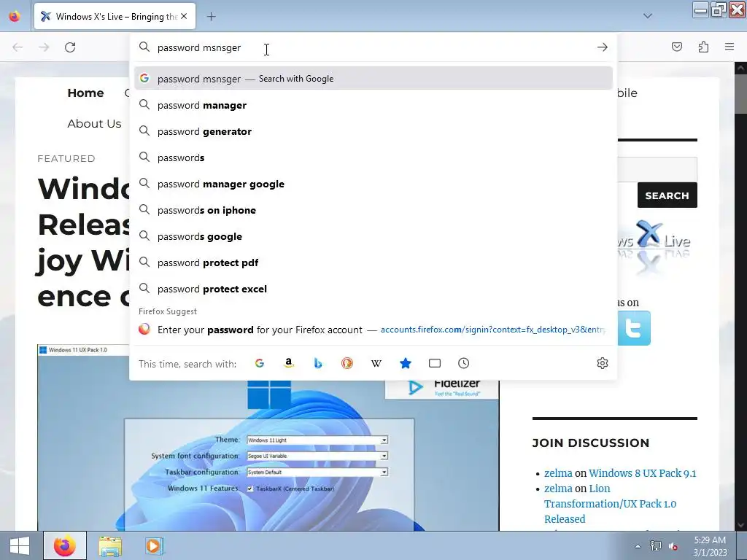Image resolution: width=747 pixels, height=560 pixels.
Task: Choose the 'password protect excel' suggestion
Action: point(373,289)
